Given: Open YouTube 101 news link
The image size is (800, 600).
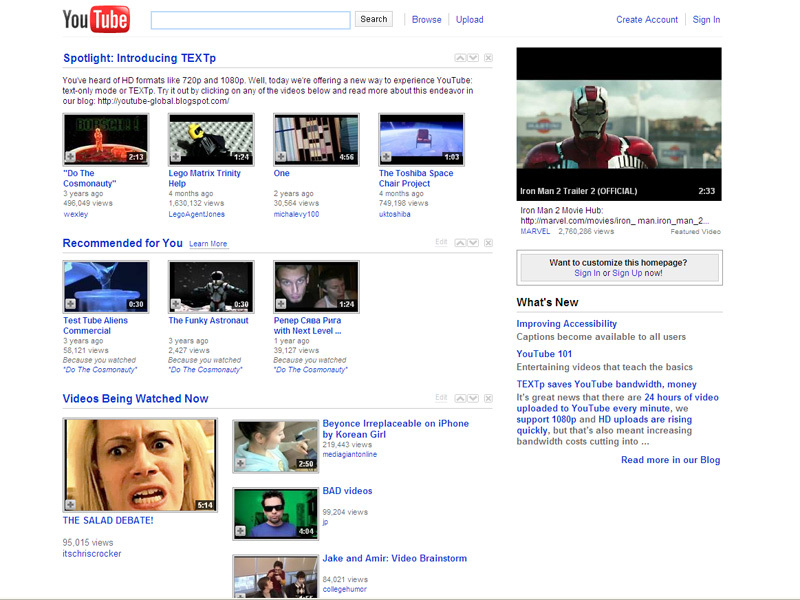Looking at the screenshot, I should click(544, 354).
